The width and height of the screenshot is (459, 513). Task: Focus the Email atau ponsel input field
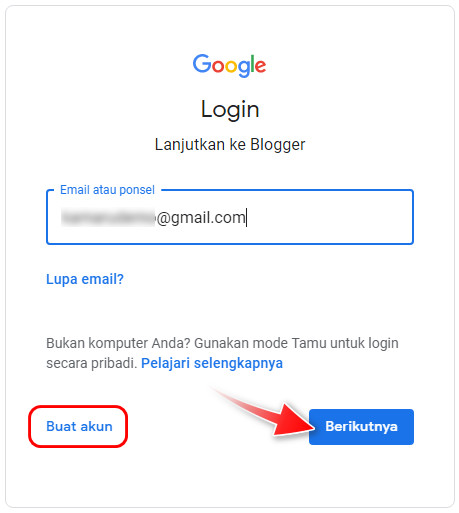pyautogui.click(x=230, y=217)
